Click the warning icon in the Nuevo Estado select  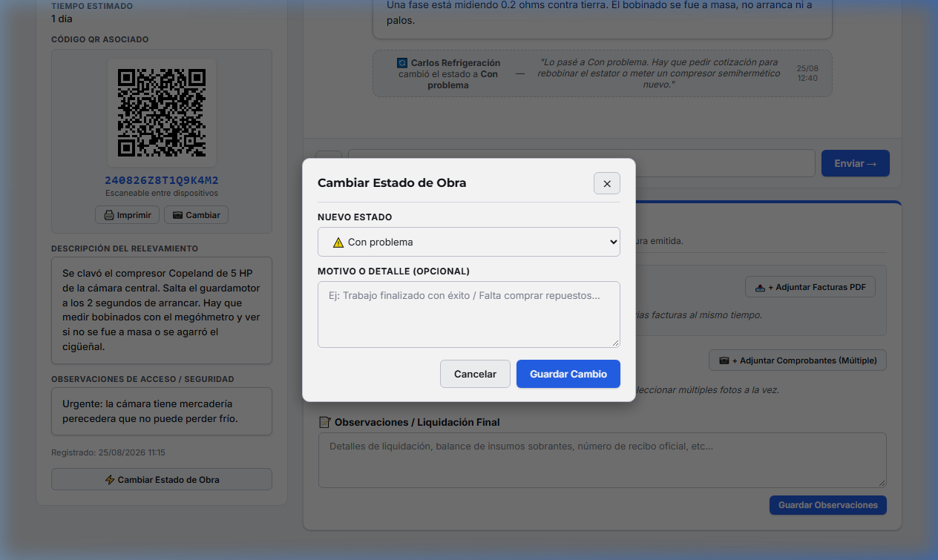[338, 242]
